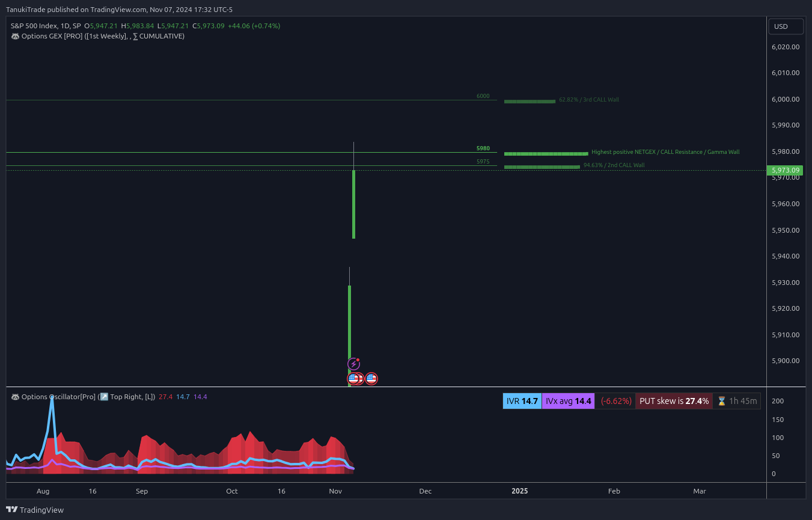Click the PUT skew is 27.4% box
Screen dimensions: 812x520
point(674,401)
